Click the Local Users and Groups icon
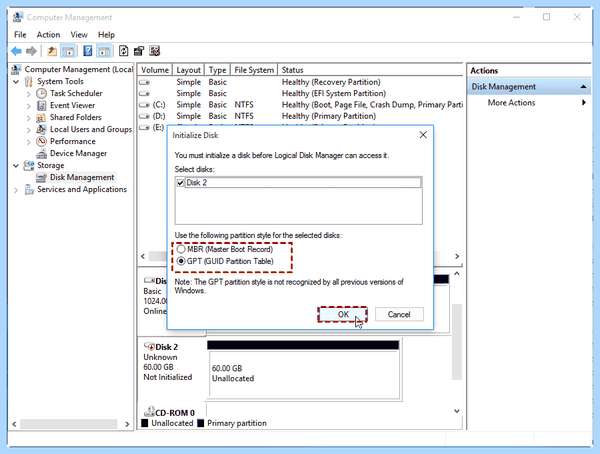 click(41, 129)
